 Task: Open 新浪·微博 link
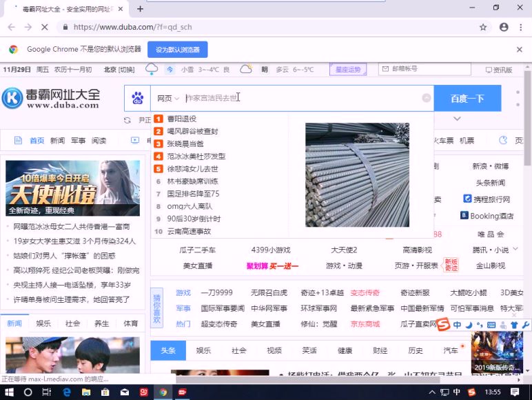click(x=491, y=166)
